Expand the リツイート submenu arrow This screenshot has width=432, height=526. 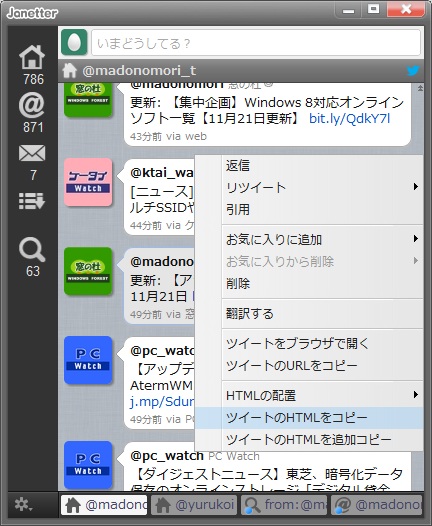pos(416,187)
